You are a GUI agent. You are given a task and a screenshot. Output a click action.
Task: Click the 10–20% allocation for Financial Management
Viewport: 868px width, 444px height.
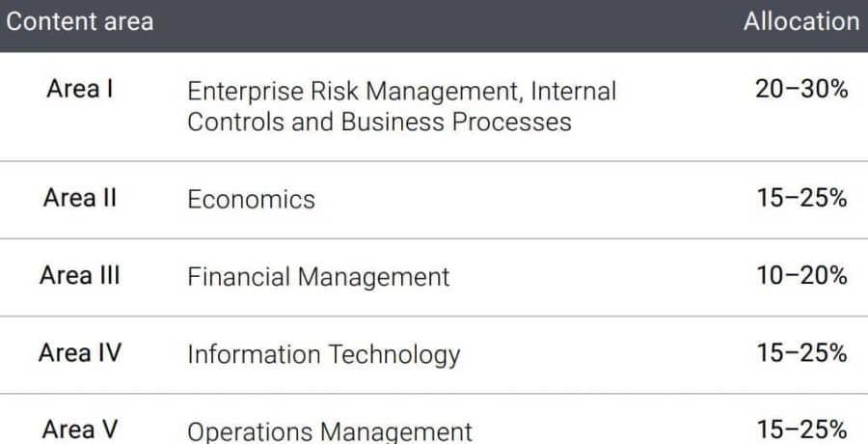click(x=801, y=275)
